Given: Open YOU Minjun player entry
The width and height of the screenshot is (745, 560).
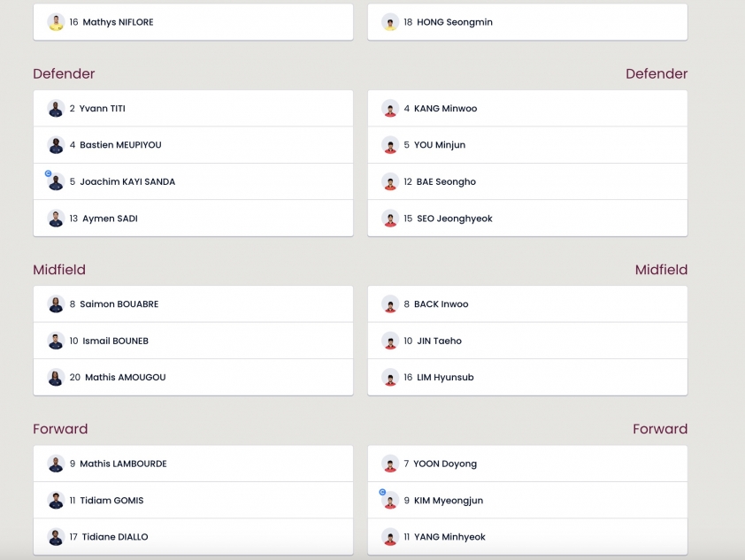Looking at the screenshot, I should (x=527, y=145).
